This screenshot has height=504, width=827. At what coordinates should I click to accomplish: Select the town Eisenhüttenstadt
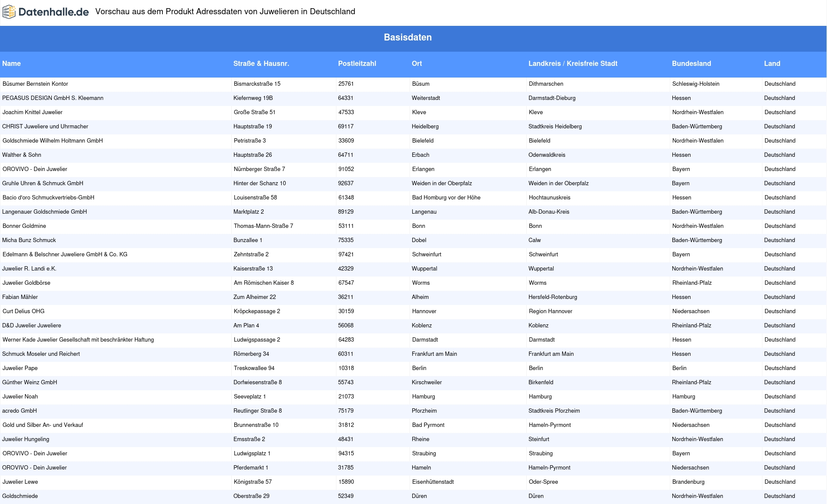coord(433,482)
